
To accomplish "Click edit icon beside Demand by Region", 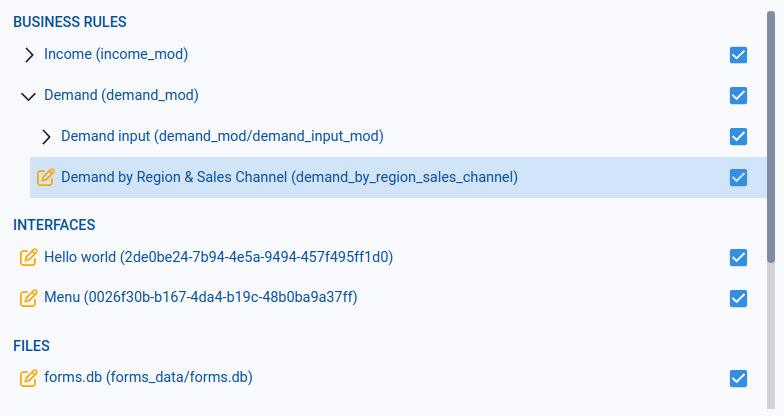I will tap(45, 177).
